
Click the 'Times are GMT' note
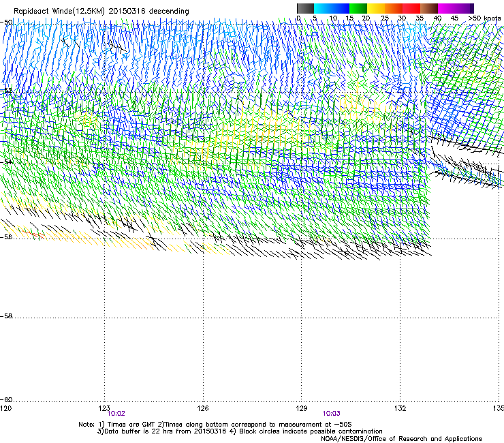pyautogui.click(x=131, y=425)
